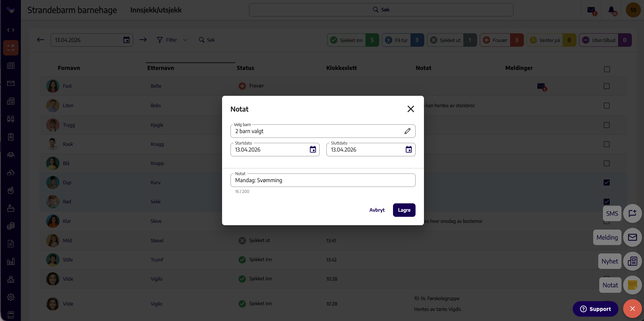Screen dimensions: 644x321
Task: Click the Nyhet newspaper icon
Action: [633, 261]
